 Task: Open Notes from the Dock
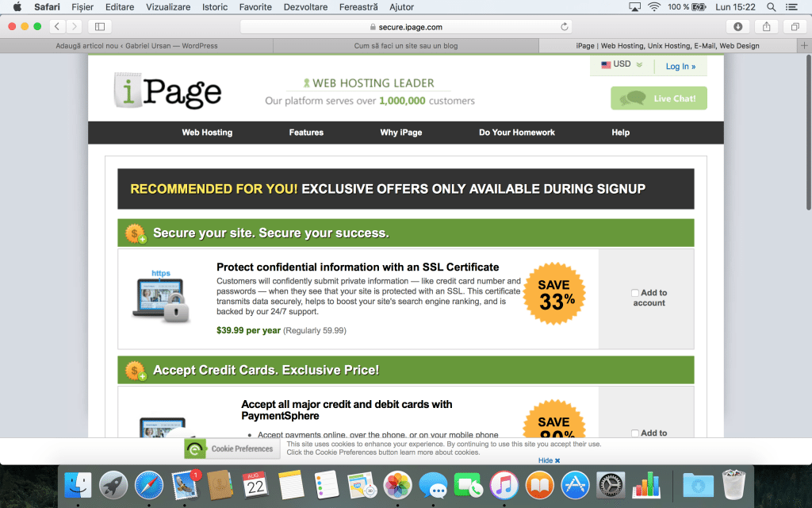291,486
